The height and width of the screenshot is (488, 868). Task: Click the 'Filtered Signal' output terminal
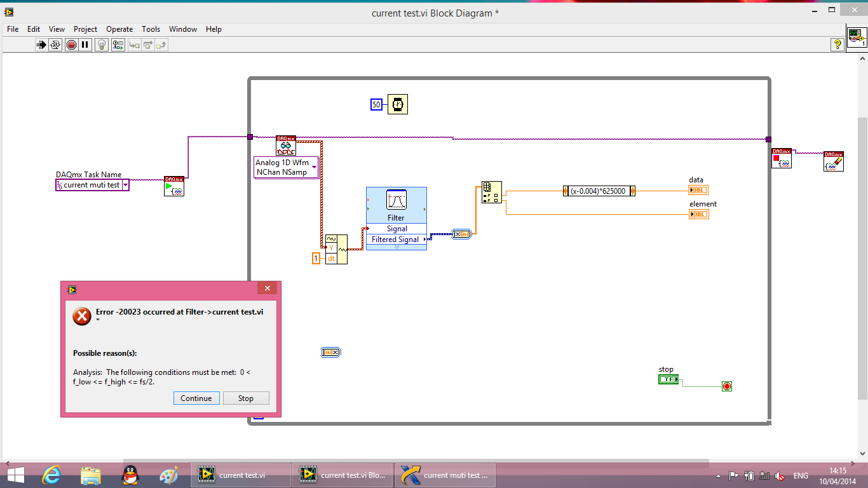click(x=397, y=240)
